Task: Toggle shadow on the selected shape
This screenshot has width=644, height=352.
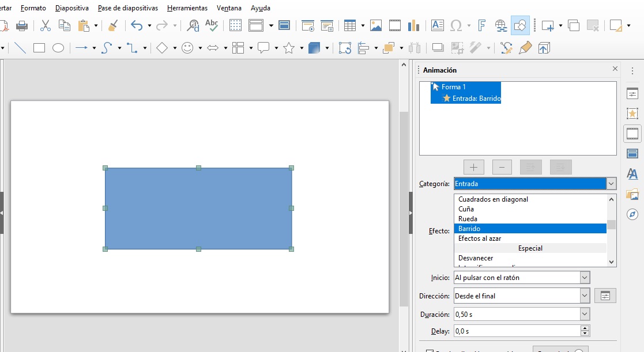Action: coord(438,48)
